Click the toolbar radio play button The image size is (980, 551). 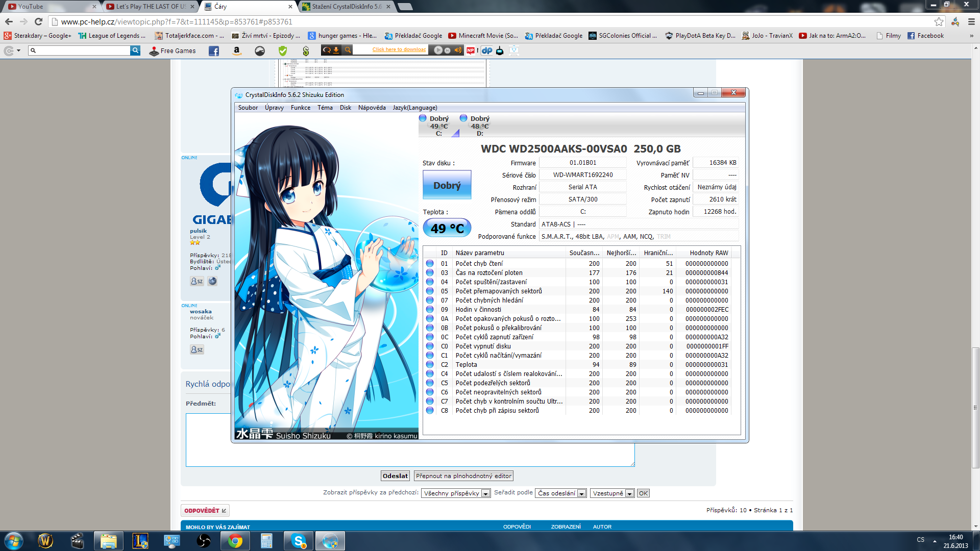(438, 50)
